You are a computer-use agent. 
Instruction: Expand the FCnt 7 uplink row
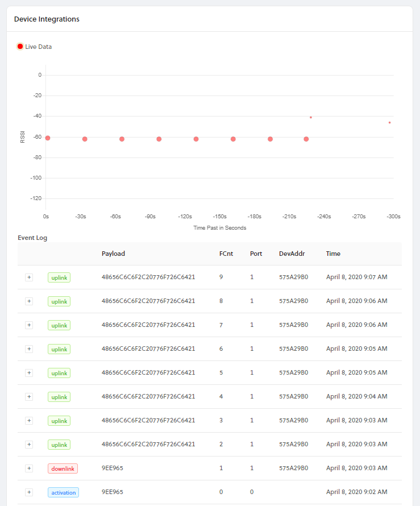tap(29, 325)
